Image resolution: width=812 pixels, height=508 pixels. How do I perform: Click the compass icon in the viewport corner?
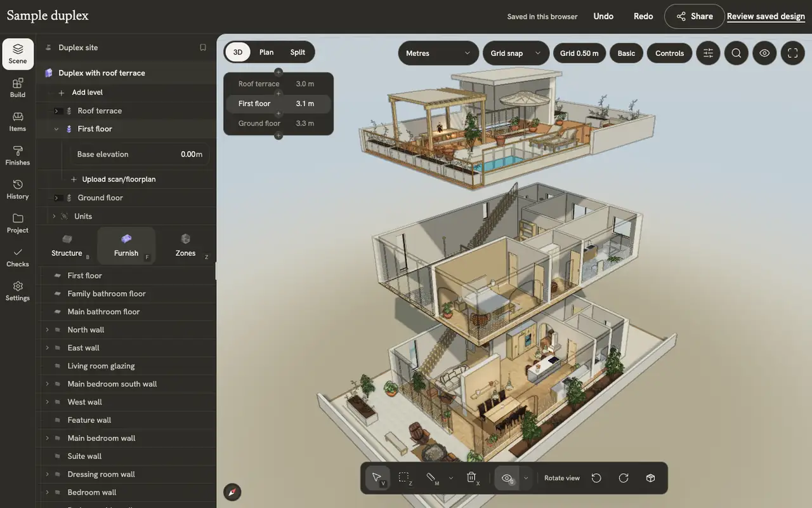click(x=232, y=492)
